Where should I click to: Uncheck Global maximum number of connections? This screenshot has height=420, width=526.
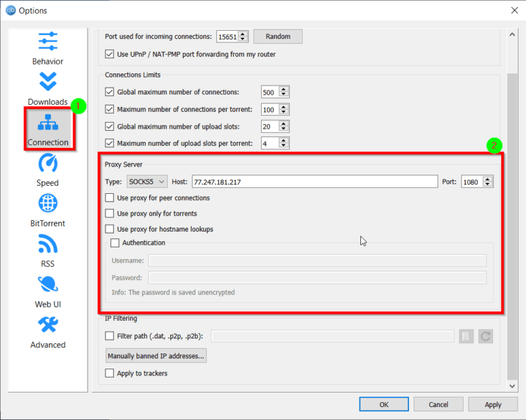tap(110, 92)
